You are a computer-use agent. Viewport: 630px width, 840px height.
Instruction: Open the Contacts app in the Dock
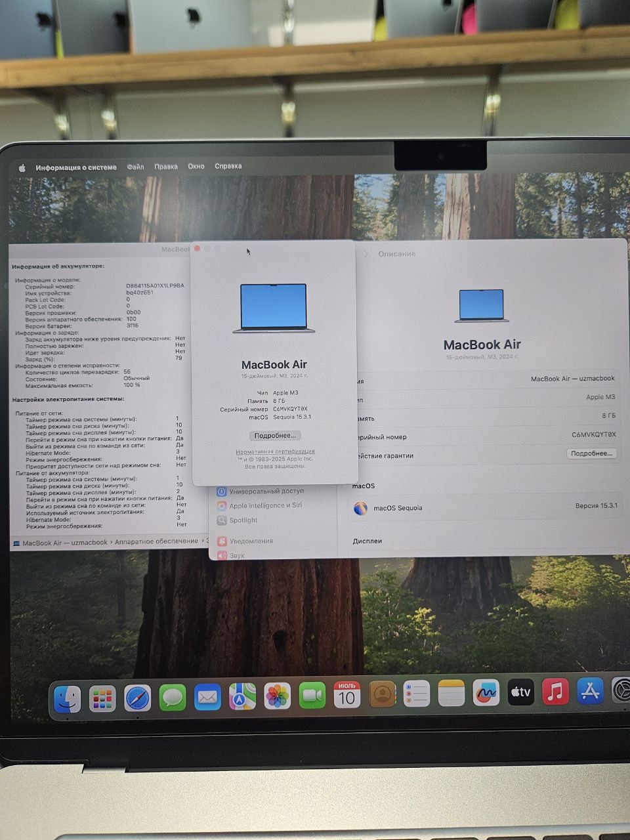point(382,694)
